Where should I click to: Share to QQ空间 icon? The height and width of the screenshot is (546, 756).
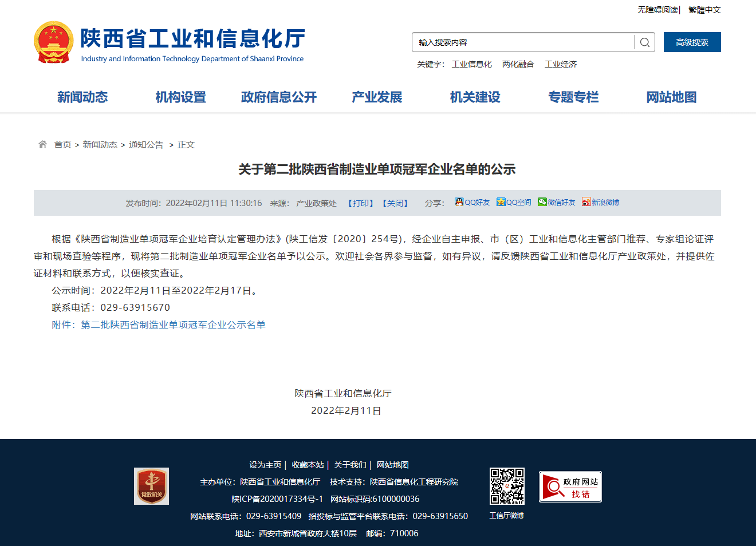point(501,202)
